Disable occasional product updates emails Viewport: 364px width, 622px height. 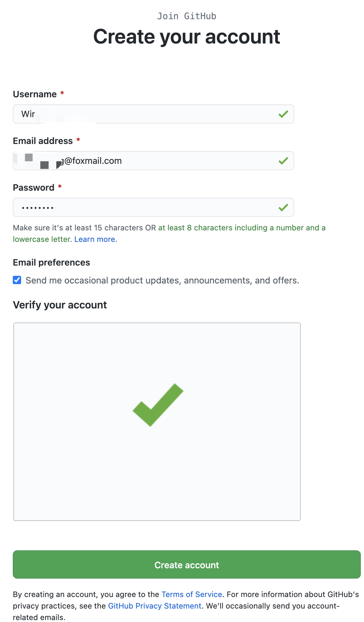[17, 280]
